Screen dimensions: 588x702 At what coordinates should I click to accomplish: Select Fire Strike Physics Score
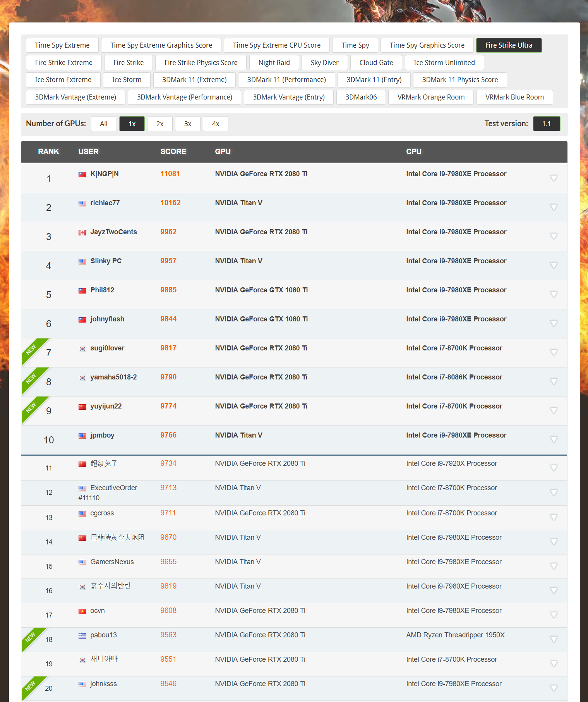[x=201, y=63]
